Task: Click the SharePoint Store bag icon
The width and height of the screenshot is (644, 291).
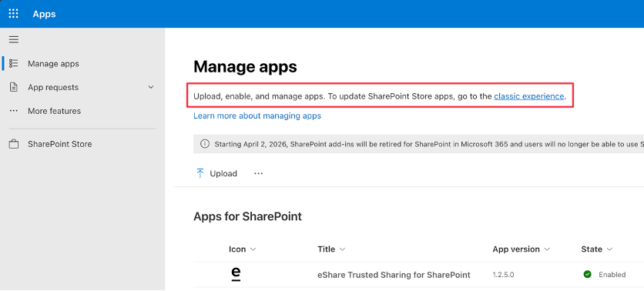Action: (x=14, y=144)
